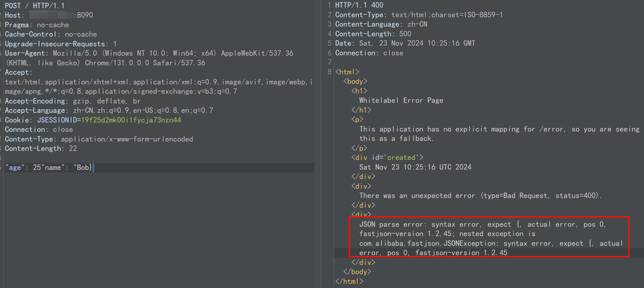The width and height of the screenshot is (644, 288).
Task: Click the 'this as a fallback.' line
Action: point(396,138)
